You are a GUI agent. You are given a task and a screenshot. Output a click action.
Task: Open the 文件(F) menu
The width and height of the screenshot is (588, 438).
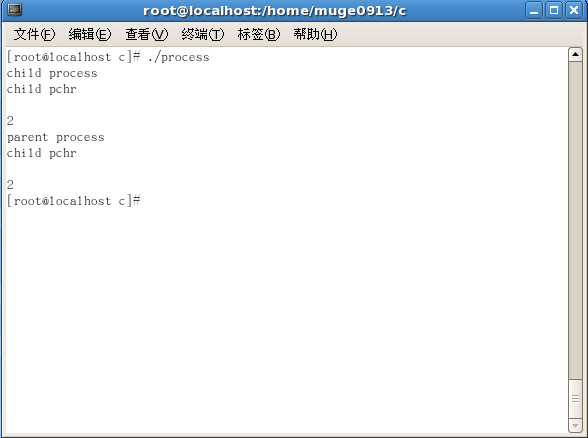pyautogui.click(x=34, y=34)
